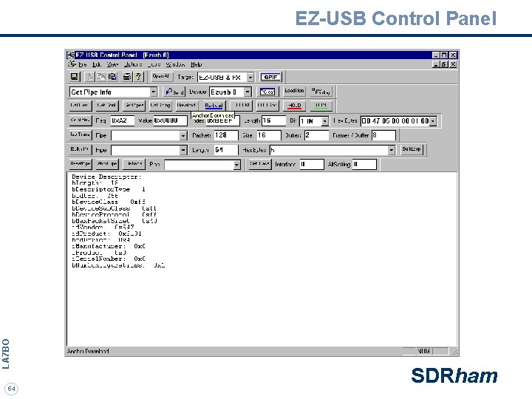Click the Clear output button

(267, 92)
